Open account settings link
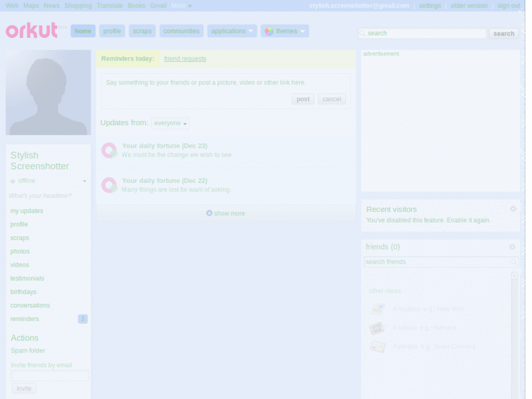The width and height of the screenshot is (532, 399). (430, 6)
